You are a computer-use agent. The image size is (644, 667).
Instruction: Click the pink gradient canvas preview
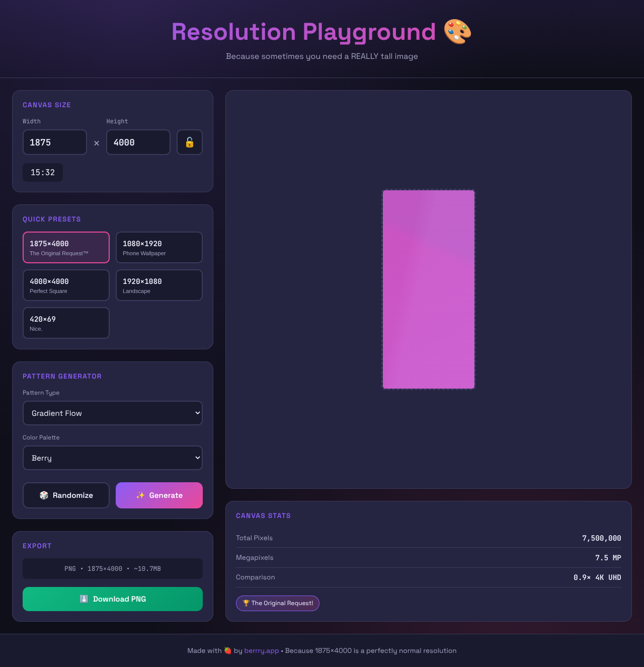[428, 289]
